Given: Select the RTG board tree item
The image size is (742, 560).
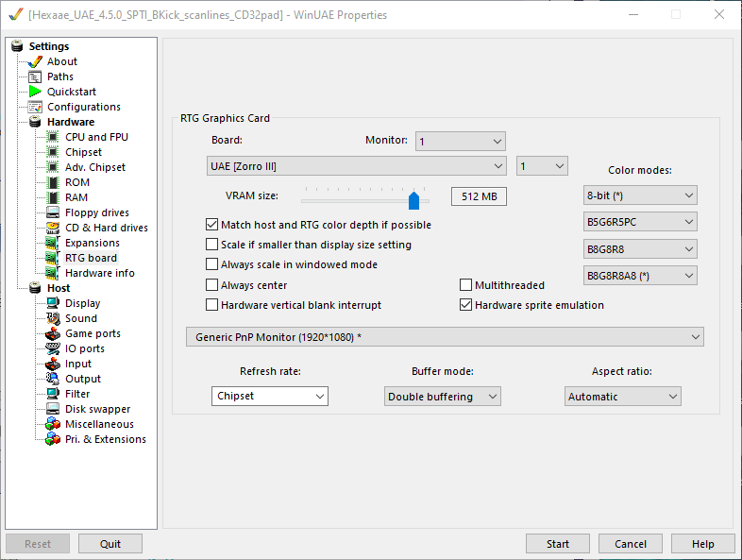Looking at the screenshot, I should tap(91, 258).
